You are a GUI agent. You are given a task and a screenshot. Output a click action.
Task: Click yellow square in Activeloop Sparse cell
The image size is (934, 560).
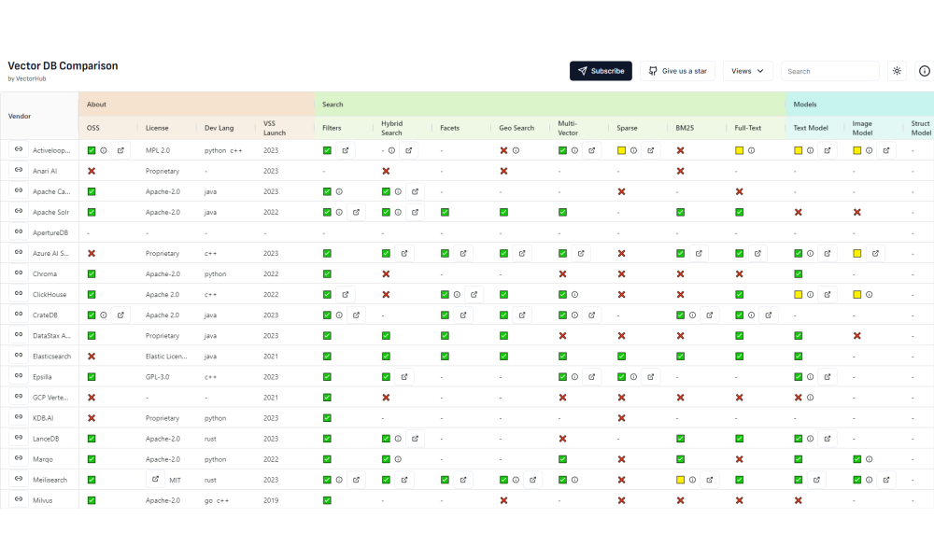[621, 150]
